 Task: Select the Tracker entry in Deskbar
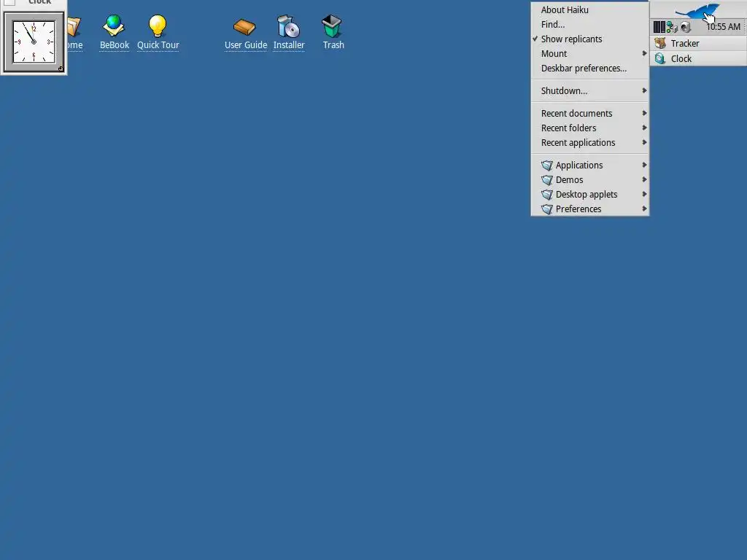pos(698,43)
